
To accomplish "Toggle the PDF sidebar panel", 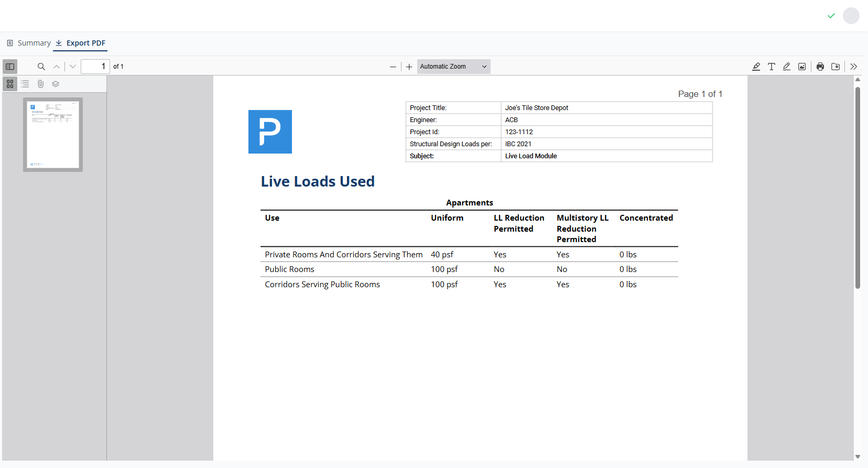I will 10,67.
